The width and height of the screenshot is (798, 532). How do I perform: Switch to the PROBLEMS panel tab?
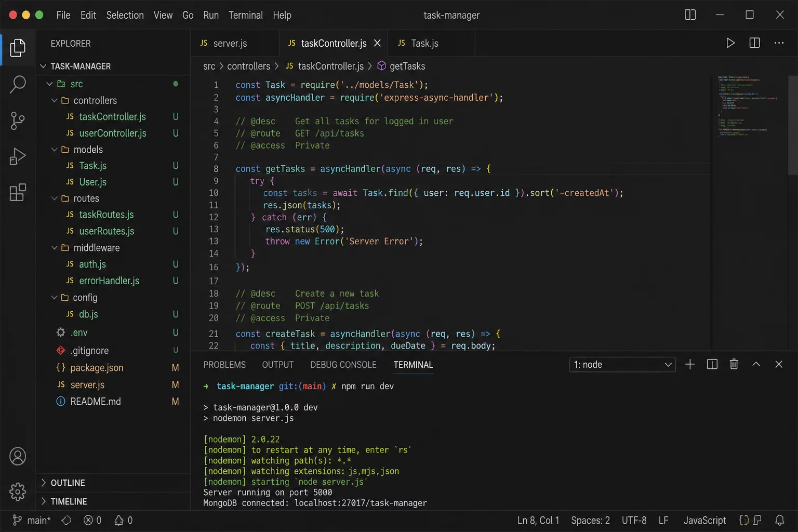[x=224, y=365]
